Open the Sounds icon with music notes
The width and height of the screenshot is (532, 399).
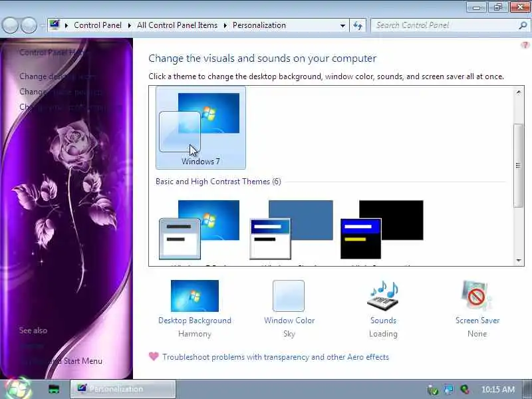point(383,295)
